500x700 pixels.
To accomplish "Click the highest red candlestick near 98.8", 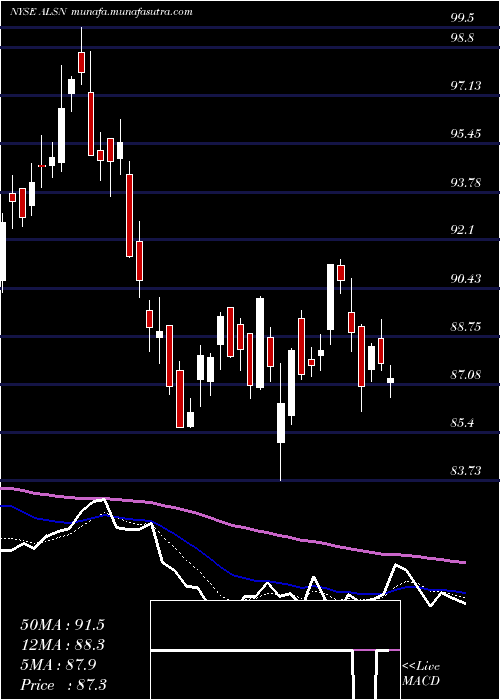I will tap(81, 62).
